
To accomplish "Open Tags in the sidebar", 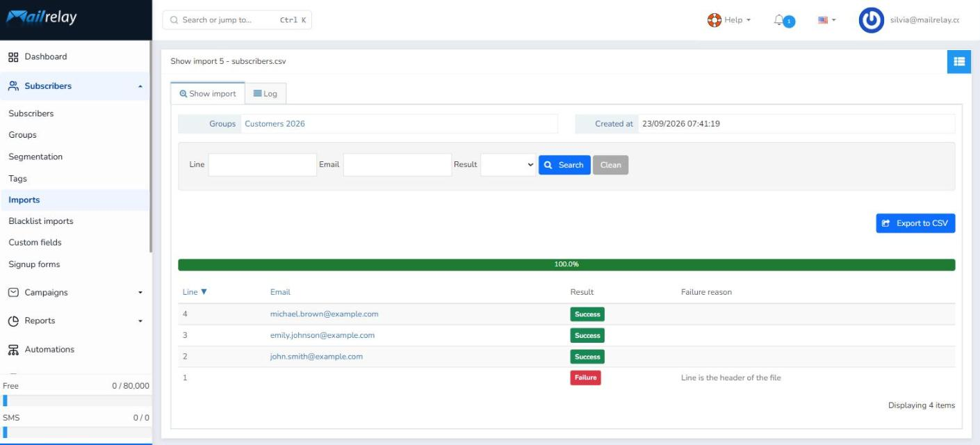I will pyautogui.click(x=17, y=179).
